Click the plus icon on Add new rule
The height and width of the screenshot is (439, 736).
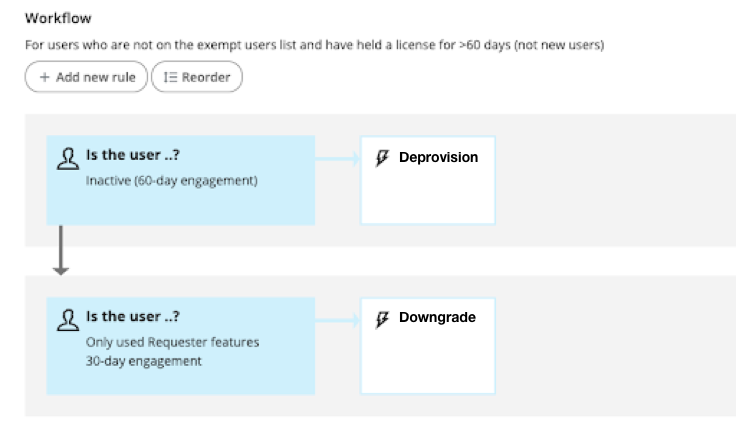tap(44, 78)
